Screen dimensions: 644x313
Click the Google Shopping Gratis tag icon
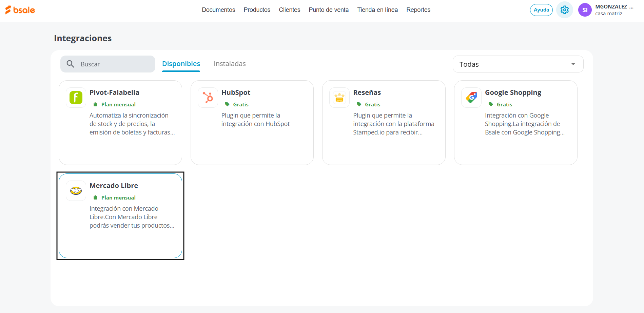pos(491,104)
